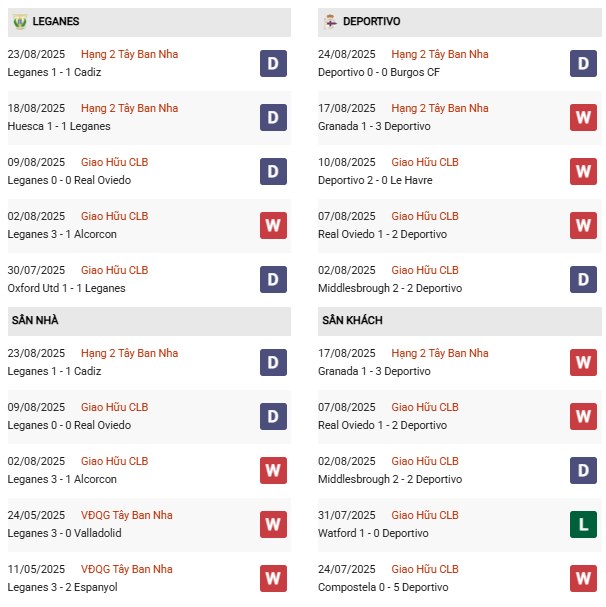Open Hạng 2 Tây Ban Nha link for Huesca match
The width and height of the screenshot is (606, 607).
coord(129,108)
